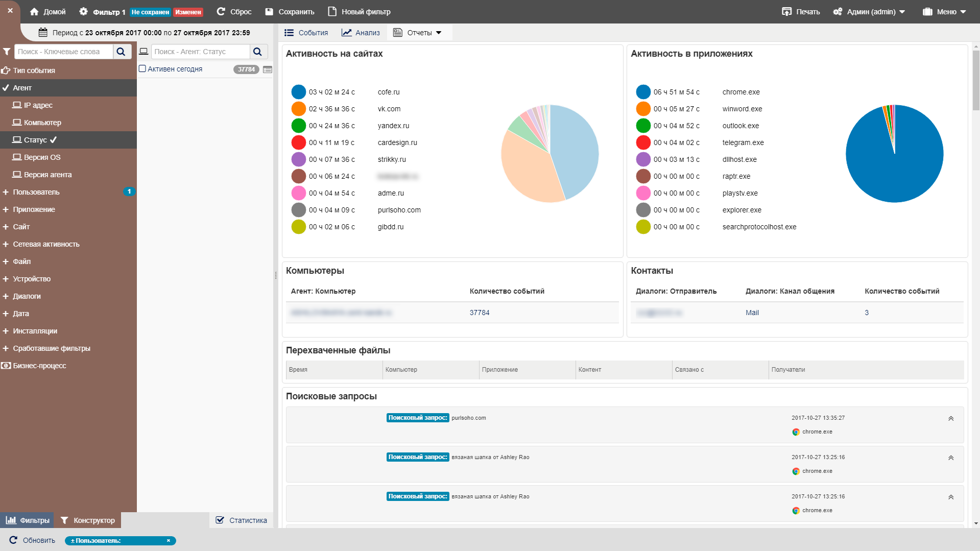Close the filter panel with the X icon

click(10, 10)
